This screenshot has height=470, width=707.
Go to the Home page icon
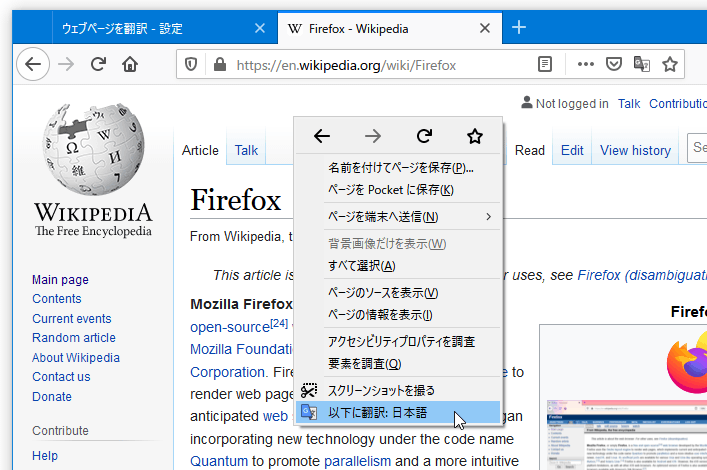[x=130, y=65]
